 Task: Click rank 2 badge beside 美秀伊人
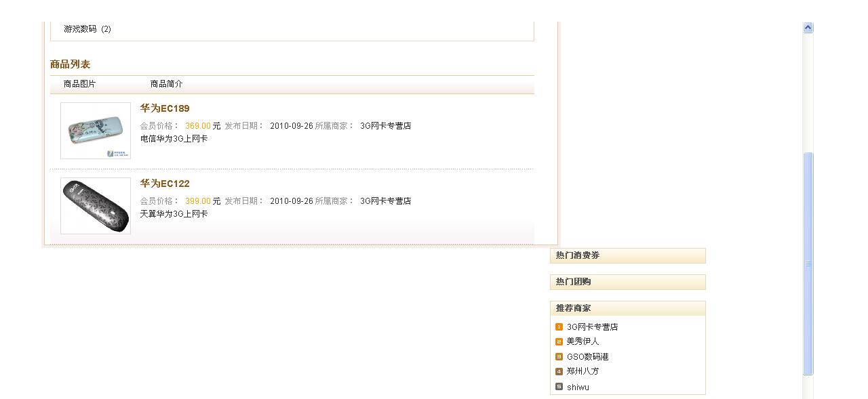(559, 341)
